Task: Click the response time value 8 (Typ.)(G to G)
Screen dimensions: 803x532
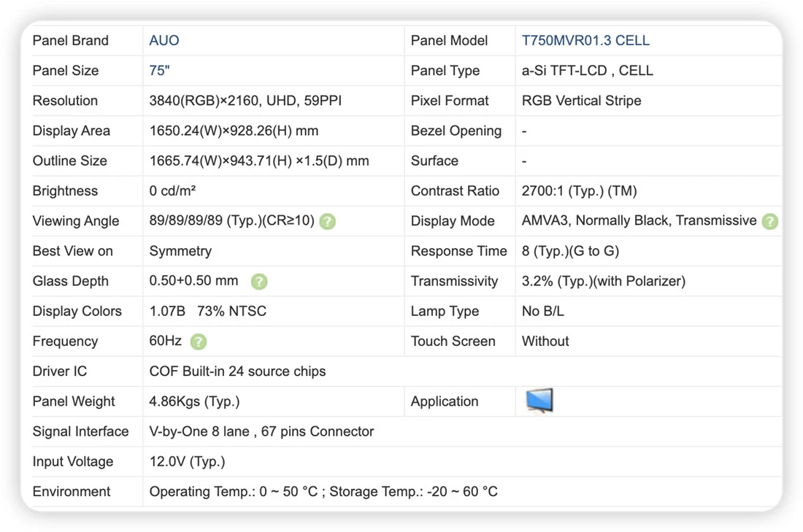Action: 570,252
